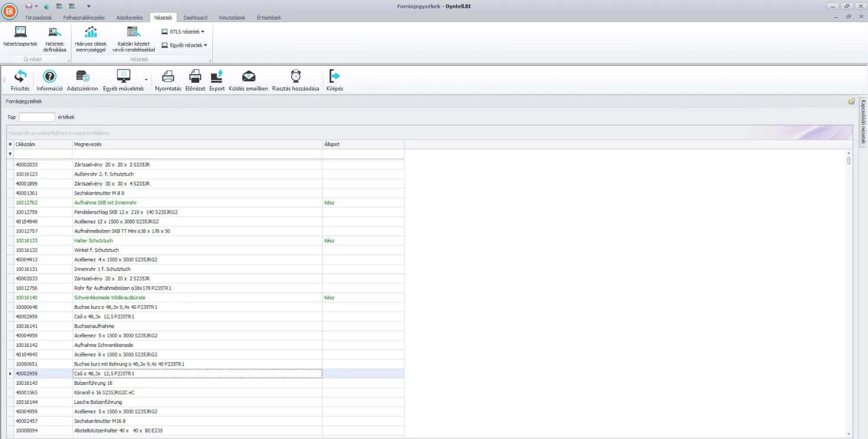
Task: Open Hiányos cikkek mennyiséggel view
Action: [91, 39]
